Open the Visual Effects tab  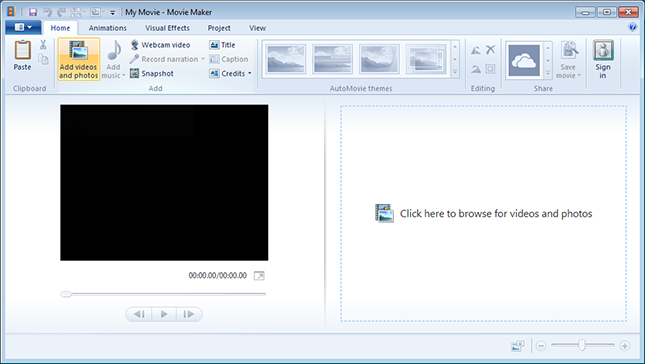[x=167, y=28]
